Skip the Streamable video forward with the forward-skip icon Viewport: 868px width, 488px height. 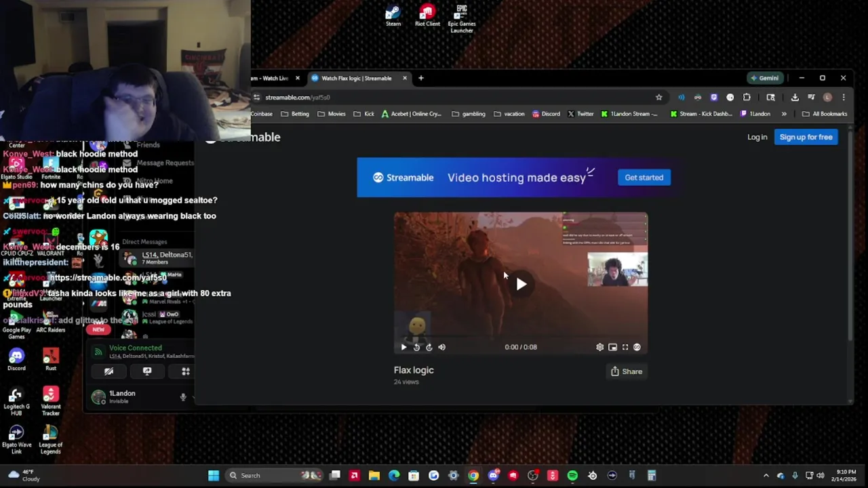click(x=429, y=347)
